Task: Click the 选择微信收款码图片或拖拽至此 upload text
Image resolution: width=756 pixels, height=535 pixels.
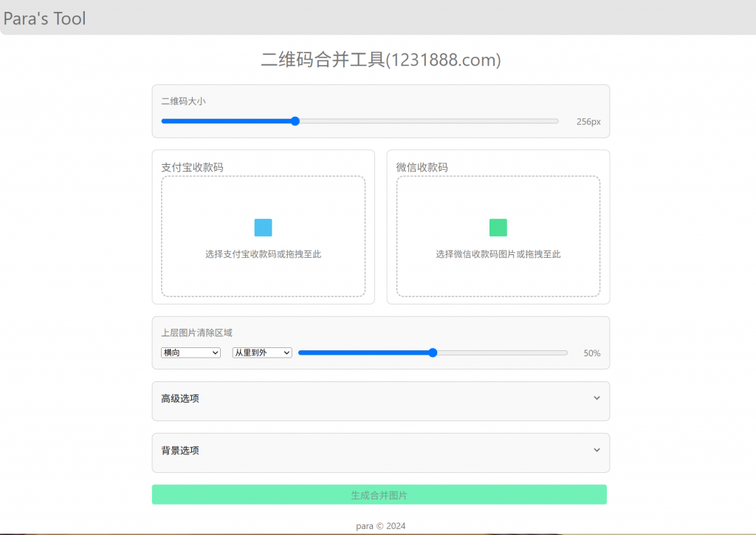Action: [x=498, y=254]
